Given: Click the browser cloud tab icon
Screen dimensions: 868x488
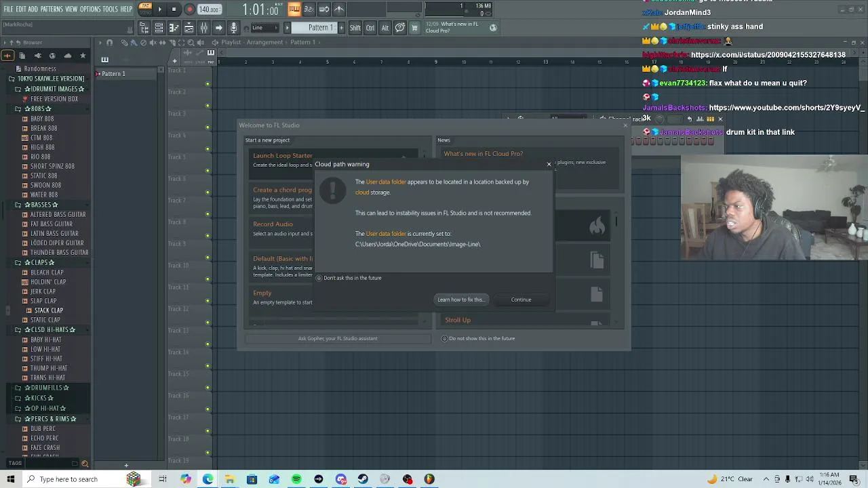Looking at the screenshot, I should pyautogui.click(x=67, y=56).
